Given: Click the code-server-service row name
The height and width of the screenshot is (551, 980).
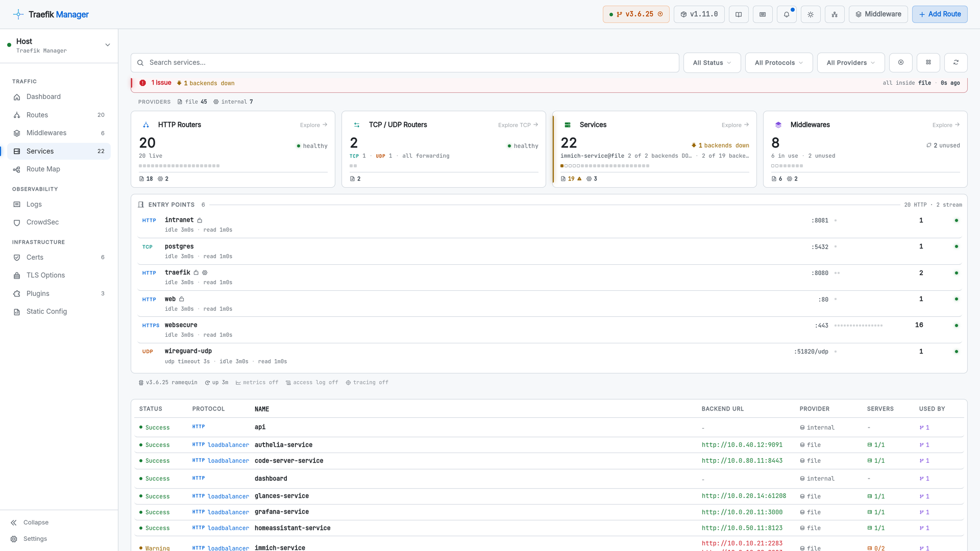Looking at the screenshot, I should (289, 461).
